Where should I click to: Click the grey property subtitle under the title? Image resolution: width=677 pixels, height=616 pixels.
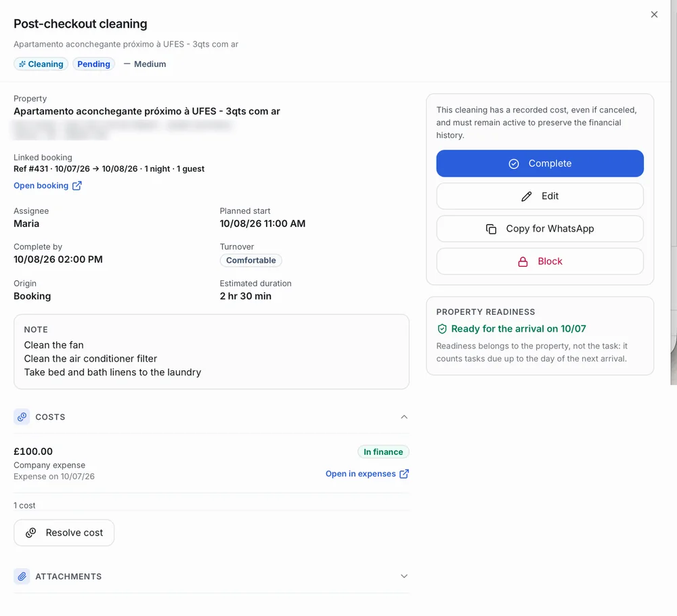click(x=126, y=44)
